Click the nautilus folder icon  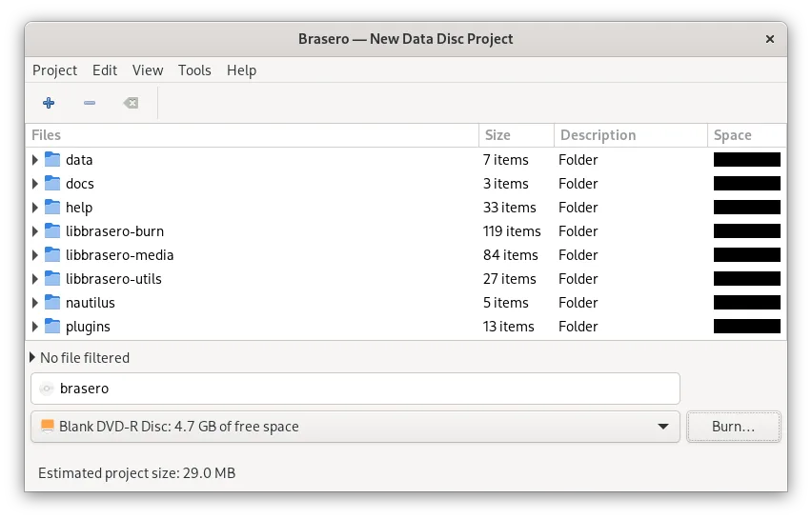pos(52,302)
